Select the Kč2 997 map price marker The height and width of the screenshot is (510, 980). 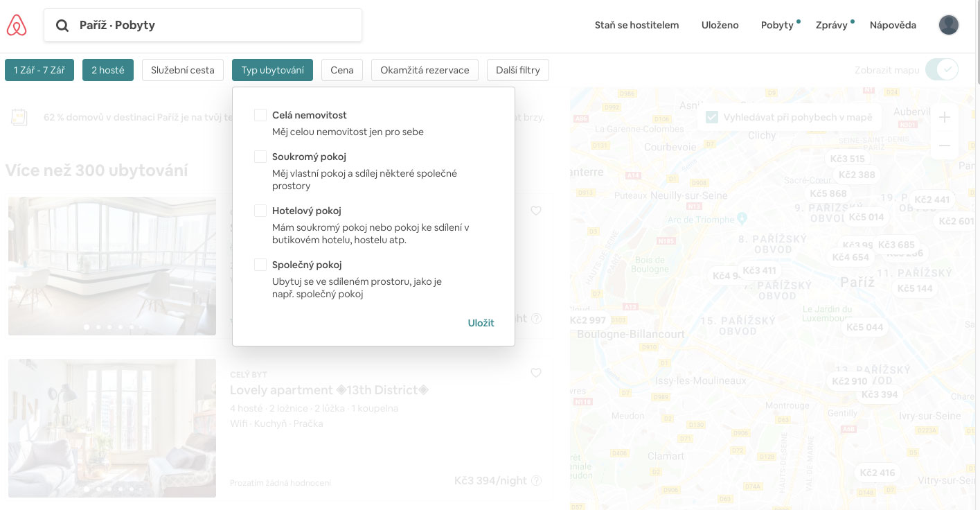click(589, 320)
